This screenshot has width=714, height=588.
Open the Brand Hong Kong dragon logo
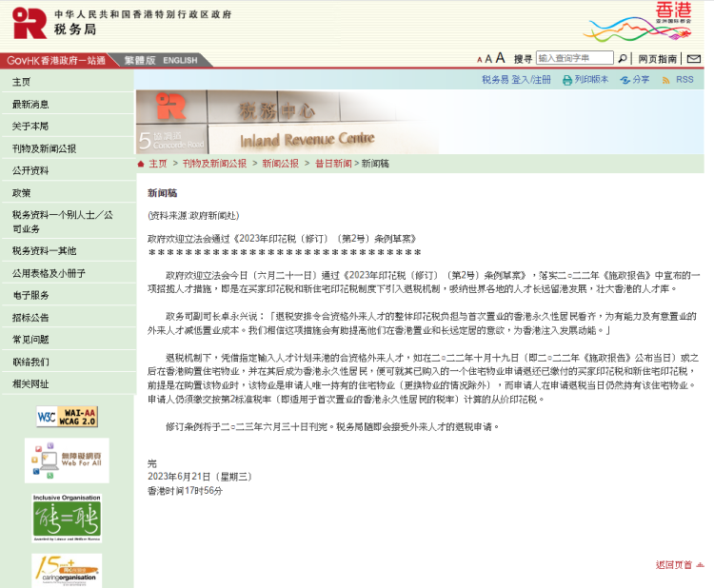tap(638, 22)
